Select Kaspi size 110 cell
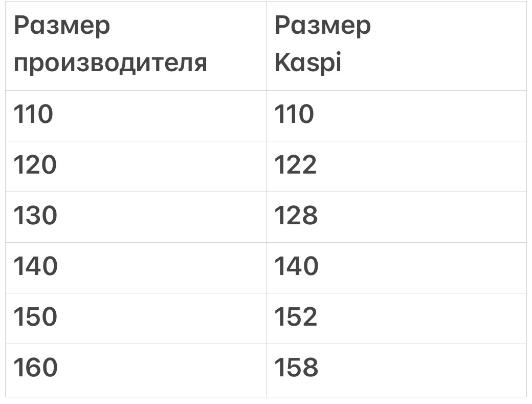This screenshot has width=532, height=404. point(396,116)
